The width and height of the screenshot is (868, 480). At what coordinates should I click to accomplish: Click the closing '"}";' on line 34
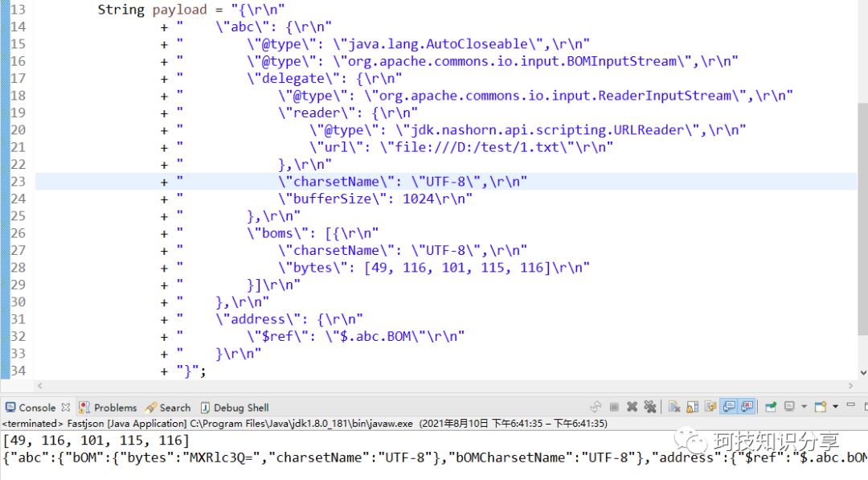(191, 371)
